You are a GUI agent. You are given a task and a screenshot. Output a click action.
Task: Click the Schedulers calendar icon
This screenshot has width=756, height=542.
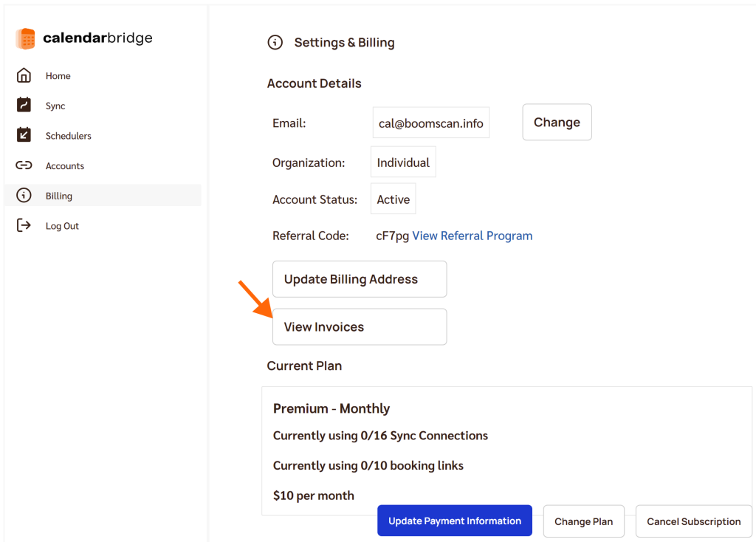tap(24, 135)
